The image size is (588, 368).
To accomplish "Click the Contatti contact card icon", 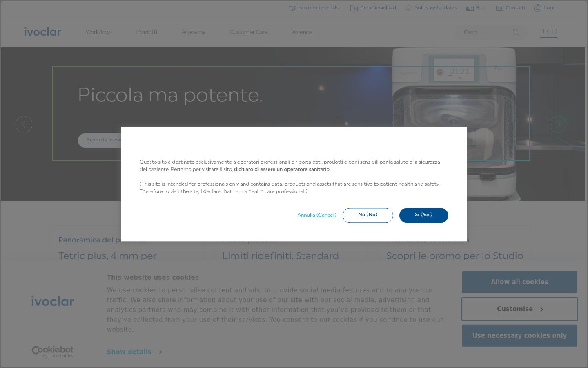I will coord(500,8).
